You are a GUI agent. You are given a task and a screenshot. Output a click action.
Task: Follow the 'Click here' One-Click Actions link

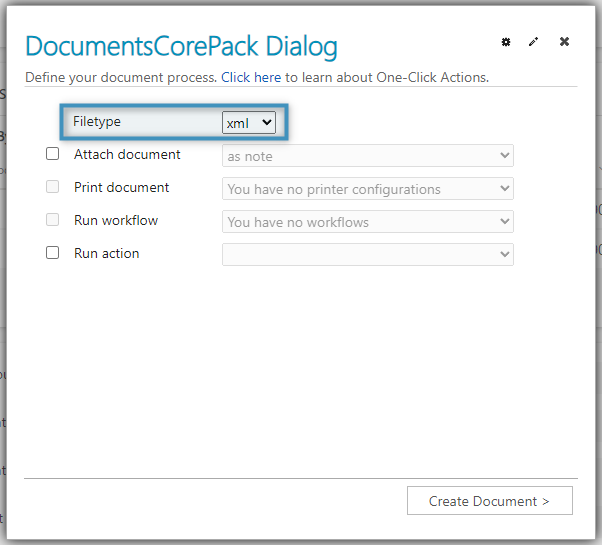click(251, 78)
